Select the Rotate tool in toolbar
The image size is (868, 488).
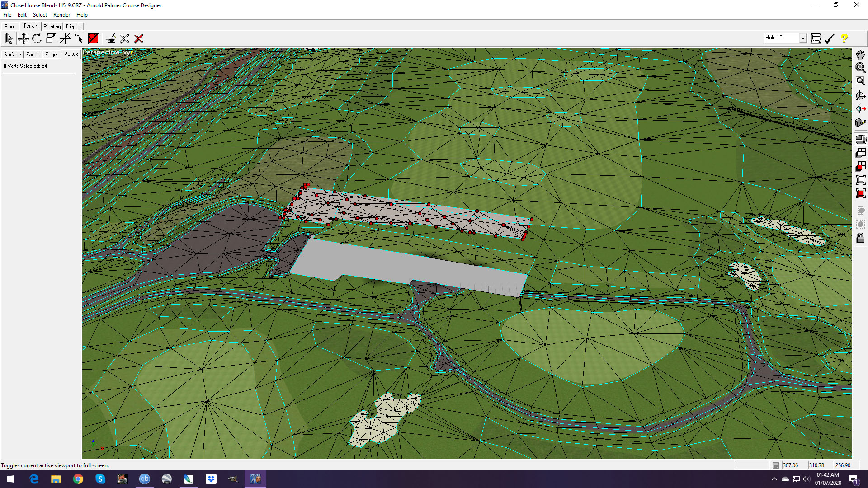tap(37, 38)
